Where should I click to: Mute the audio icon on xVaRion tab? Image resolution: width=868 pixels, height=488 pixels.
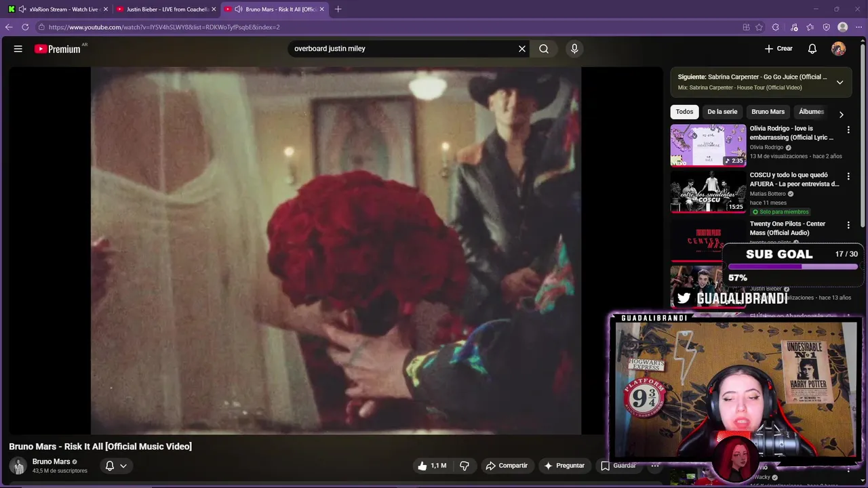coord(22,9)
